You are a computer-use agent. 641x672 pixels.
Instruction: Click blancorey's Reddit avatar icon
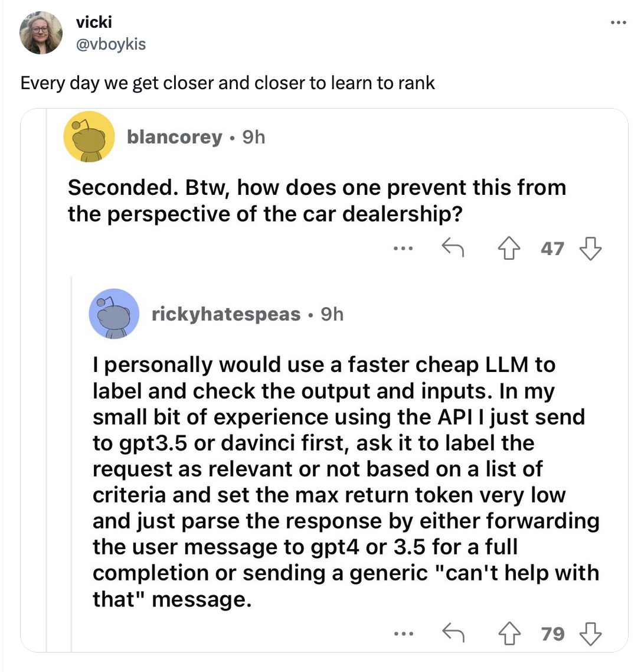pos(89,137)
